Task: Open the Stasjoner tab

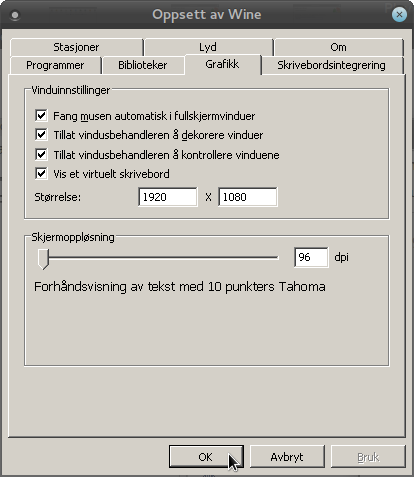Action: (x=76, y=47)
